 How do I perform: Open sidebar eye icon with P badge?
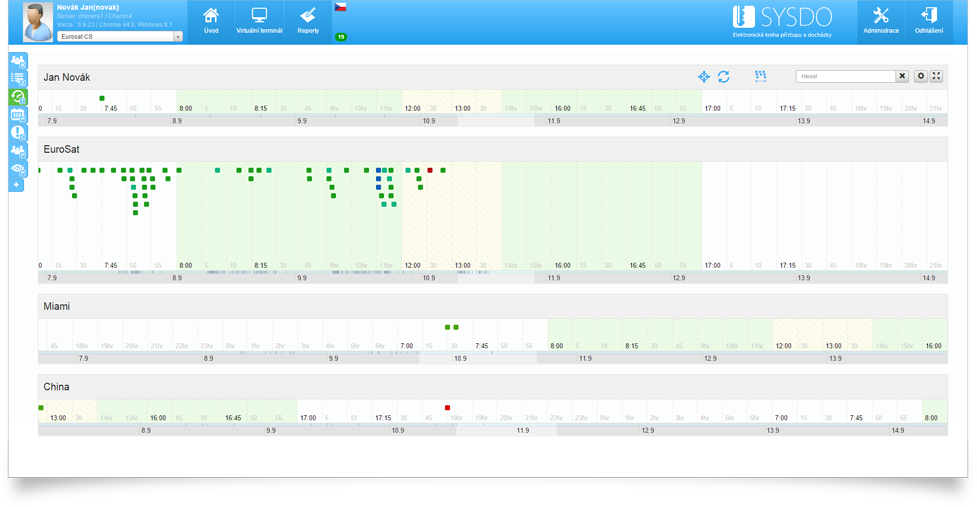tap(18, 169)
